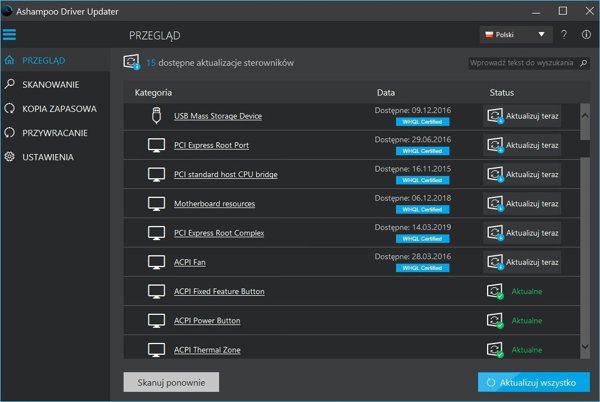Screen dimensions: 600x402
Task: Click WHQL Certified badge for USB Mass Storage Device
Action: (422, 122)
